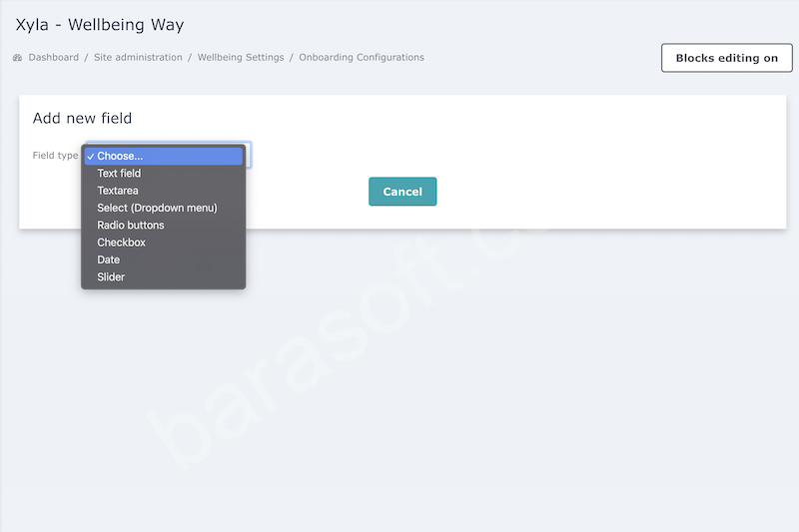Click the Add new field heading
The image size is (799, 532).
click(83, 118)
